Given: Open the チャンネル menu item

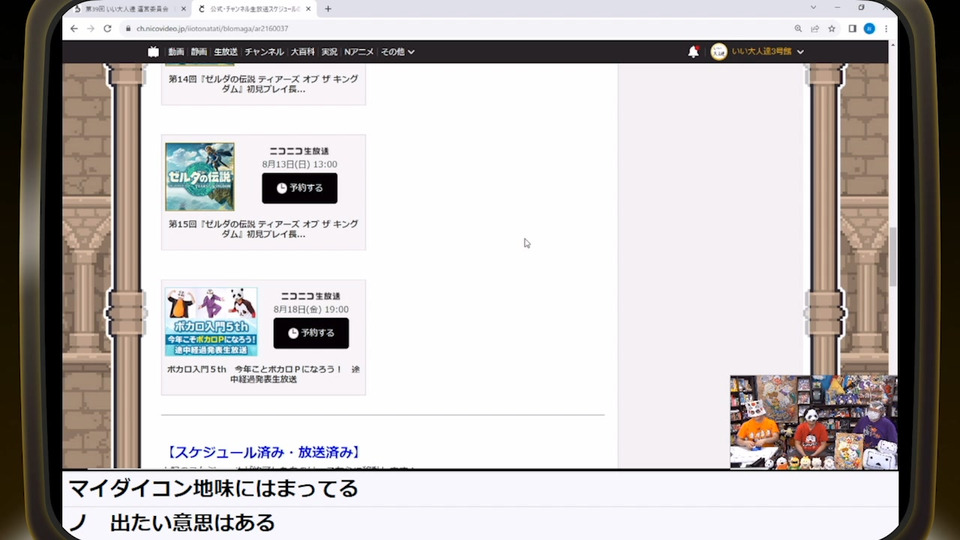Looking at the screenshot, I should tap(264, 52).
